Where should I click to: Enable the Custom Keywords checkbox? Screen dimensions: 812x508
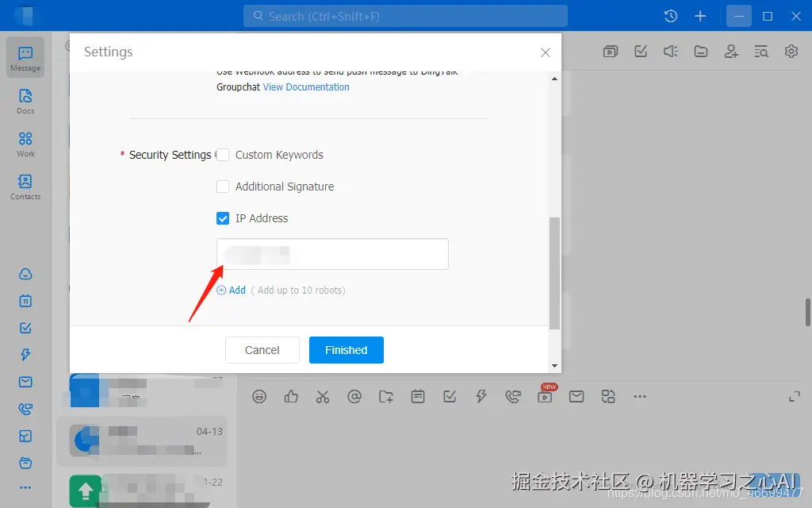(223, 155)
